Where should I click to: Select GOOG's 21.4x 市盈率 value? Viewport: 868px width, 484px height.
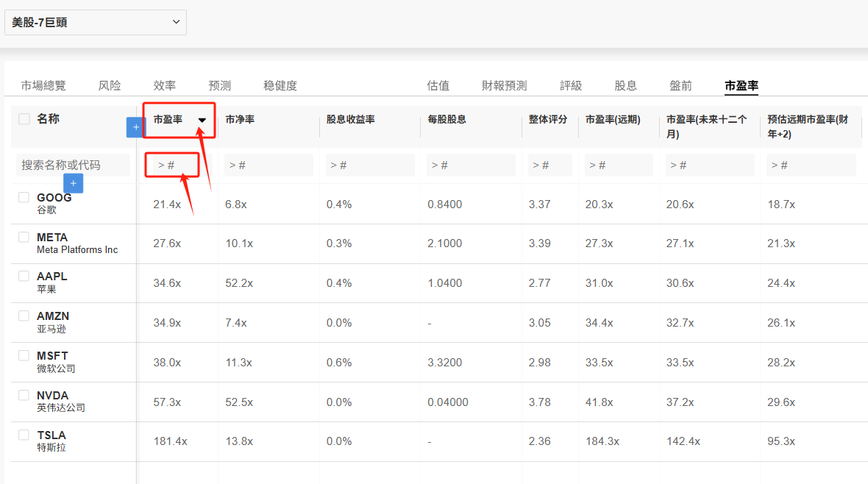pyautogui.click(x=167, y=204)
